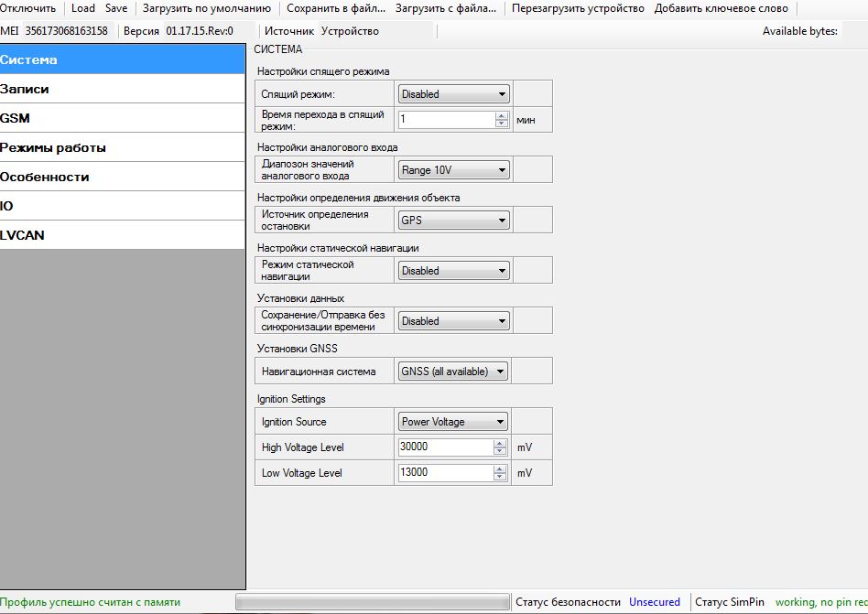Open the Режимы работы section
Screen dimensions: 868x614
tap(123, 148)
